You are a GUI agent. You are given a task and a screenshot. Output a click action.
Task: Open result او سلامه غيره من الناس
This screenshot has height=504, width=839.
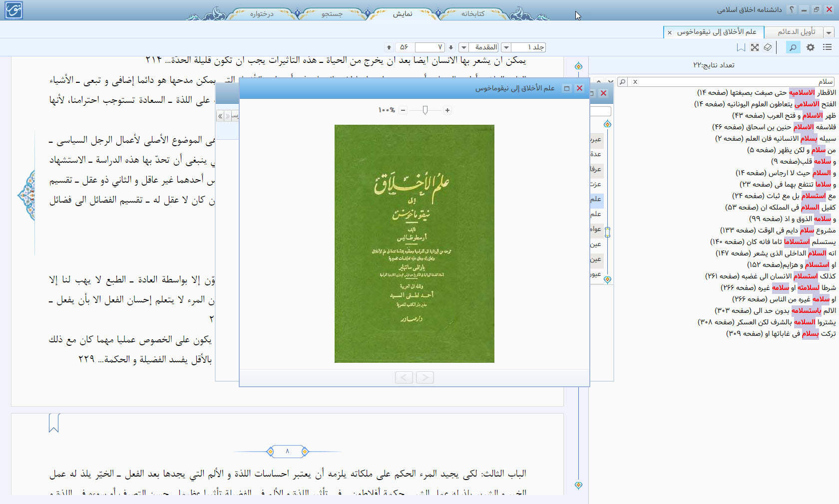click(784, 299)
